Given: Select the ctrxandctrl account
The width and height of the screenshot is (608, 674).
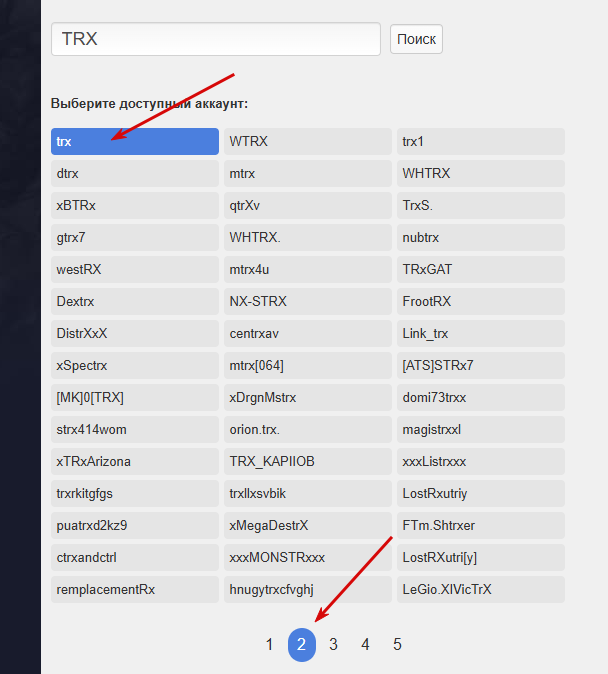Looking at the screenshot, I should click(x=135, y=558).
